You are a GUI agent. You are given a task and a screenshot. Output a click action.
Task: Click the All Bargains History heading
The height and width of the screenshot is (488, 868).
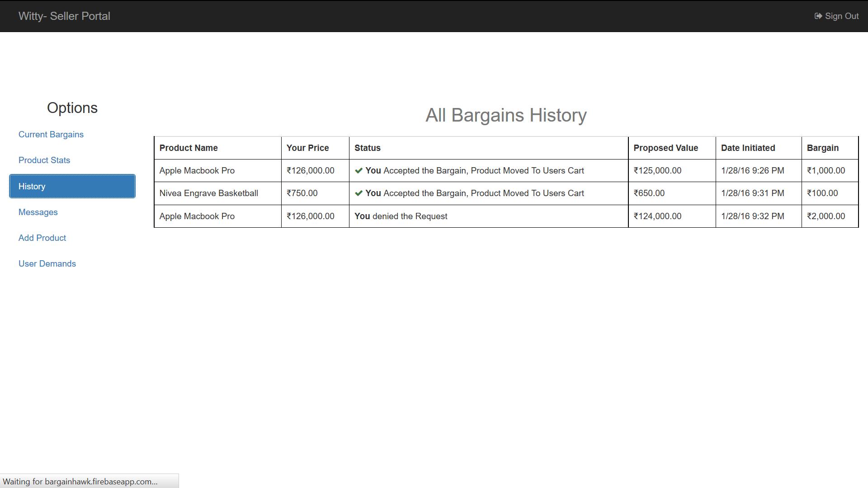pyautogui.click(x=506, y=115)
